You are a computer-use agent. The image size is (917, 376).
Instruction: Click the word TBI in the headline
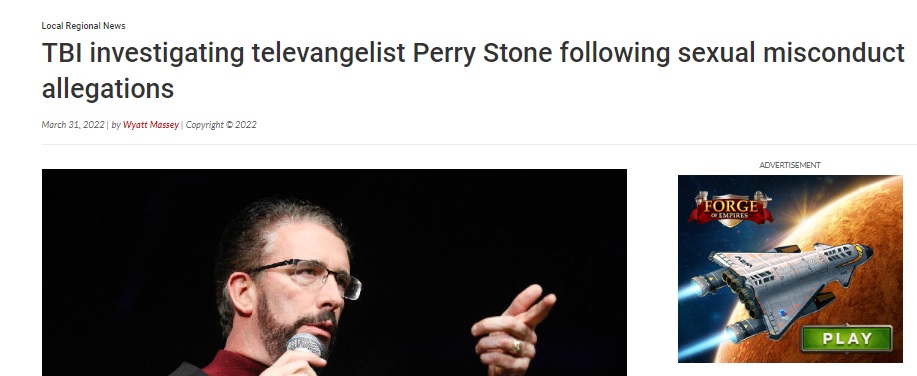click(x=61, y=53)
